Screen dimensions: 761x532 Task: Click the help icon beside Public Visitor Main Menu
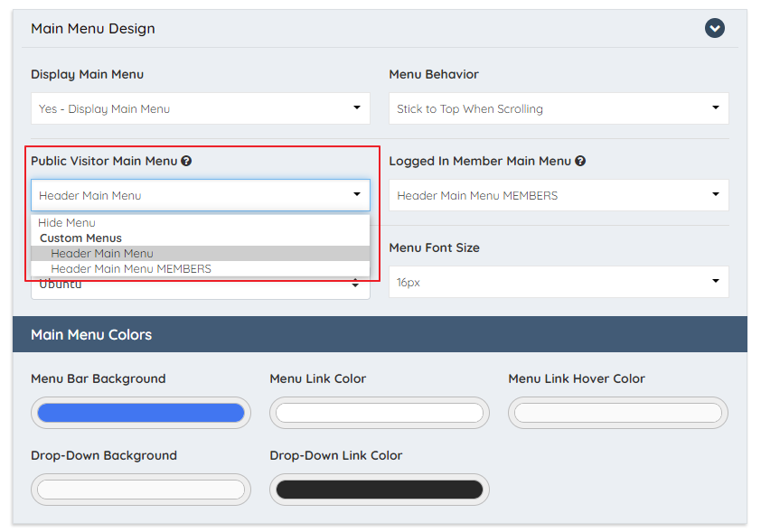click(x=187, y=161)
